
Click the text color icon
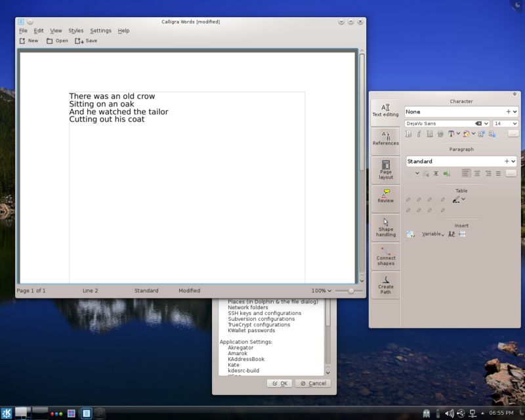(451, 134)
